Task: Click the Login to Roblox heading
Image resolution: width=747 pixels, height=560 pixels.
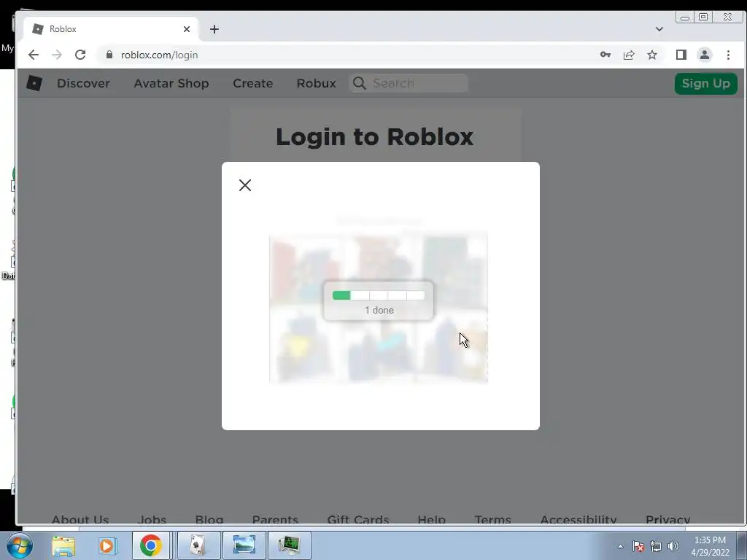Action: (x=374, y=136)
